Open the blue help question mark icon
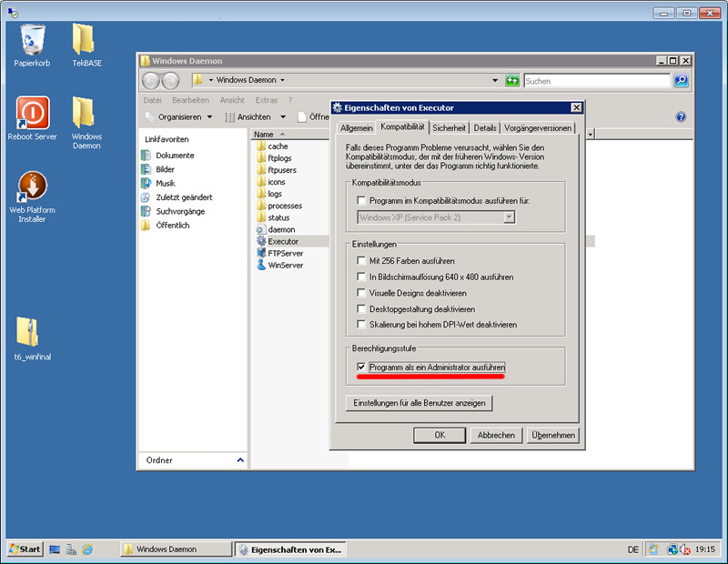 [681, 117]
